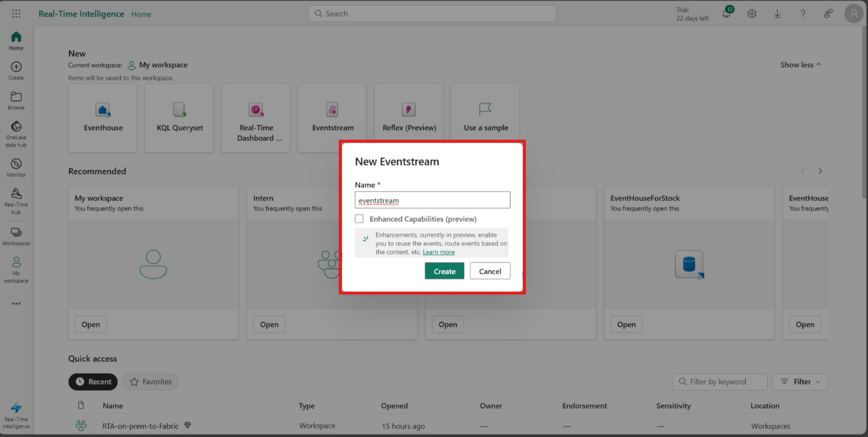Click Cancel in New Eventstream dialog
The width and height of the screenshot is (868, 437).
pyautogui.click(x=490, y=271)
